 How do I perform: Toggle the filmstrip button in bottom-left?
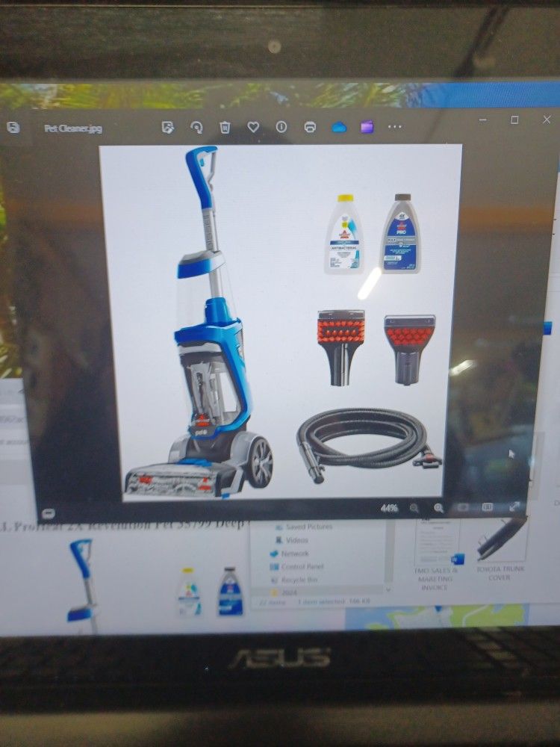49,513
